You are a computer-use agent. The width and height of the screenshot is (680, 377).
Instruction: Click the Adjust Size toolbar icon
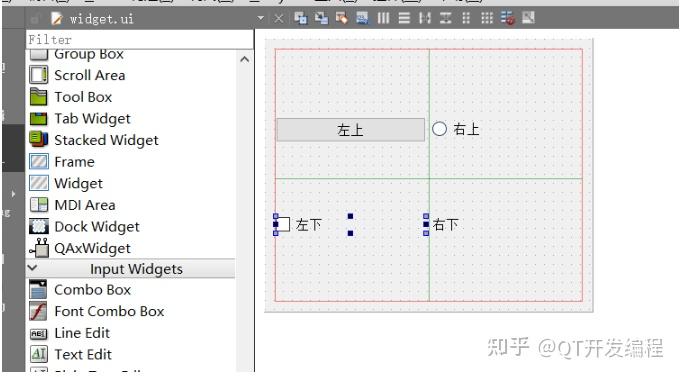(x=528, y=18)
